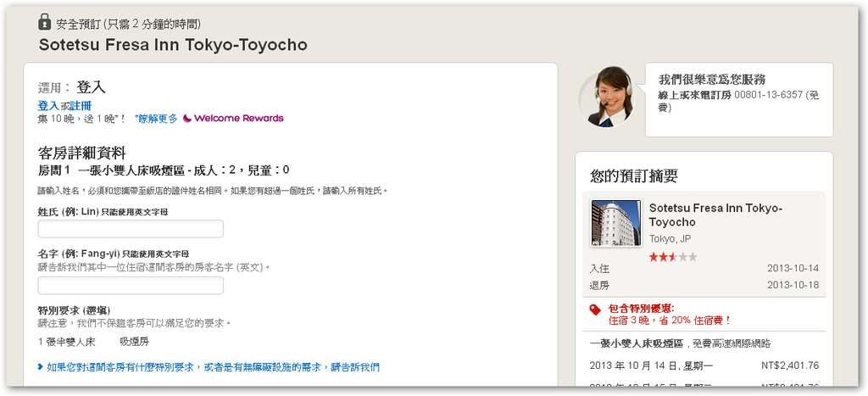Click the secure booking lock icon
The height and width of the screenshot is (396, 868).
pos(44,22)
